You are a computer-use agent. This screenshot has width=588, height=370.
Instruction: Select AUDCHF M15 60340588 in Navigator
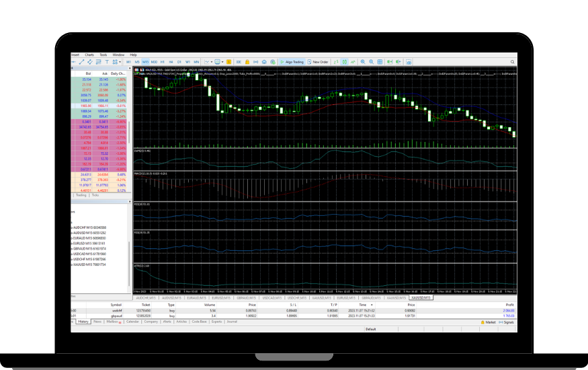point(89,227)
